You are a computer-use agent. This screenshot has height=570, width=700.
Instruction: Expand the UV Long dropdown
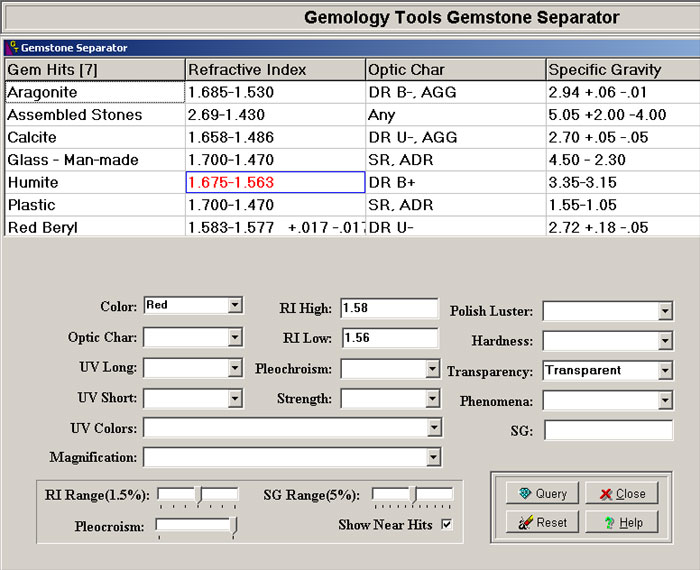235,368
